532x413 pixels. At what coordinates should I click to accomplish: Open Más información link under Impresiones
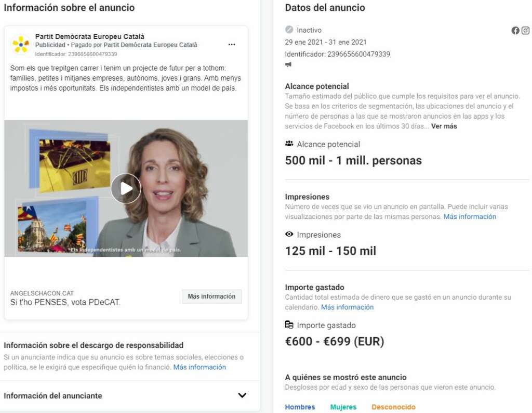tap(470, 216)
